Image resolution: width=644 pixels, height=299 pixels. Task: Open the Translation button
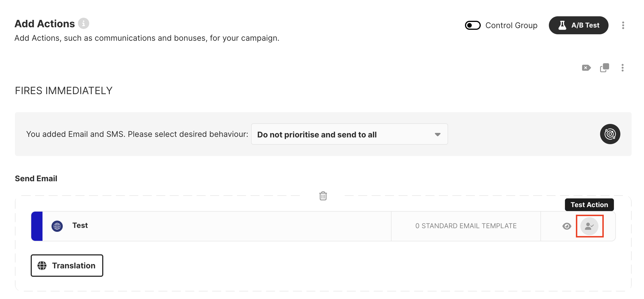67,266
